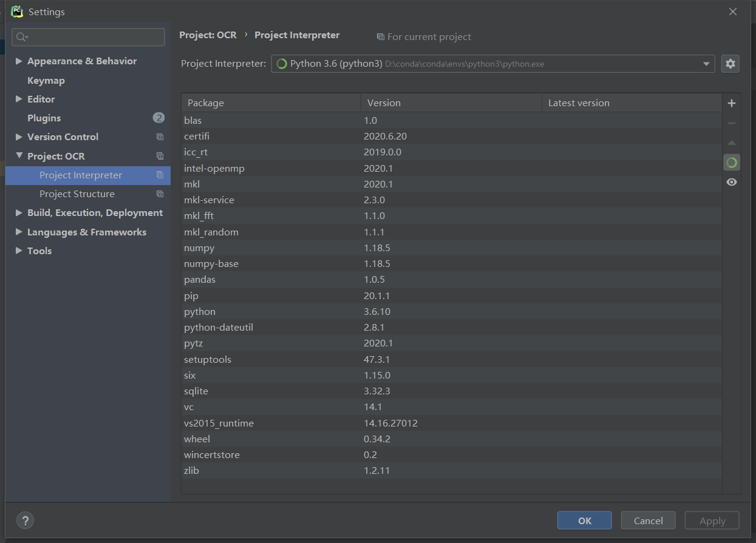Select the pip package row
Image resolution: width=756 pixels, height=543 pixels.
452,295
